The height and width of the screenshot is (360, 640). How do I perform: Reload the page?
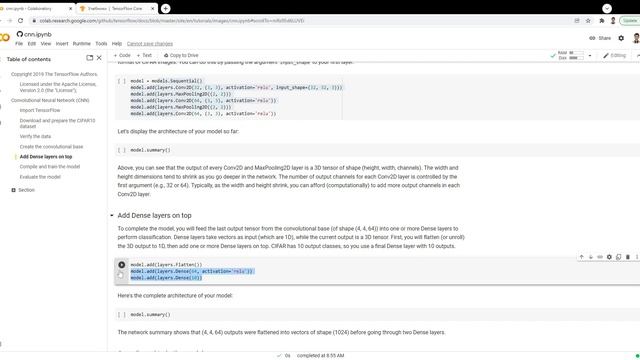click(x=20, y=20)
